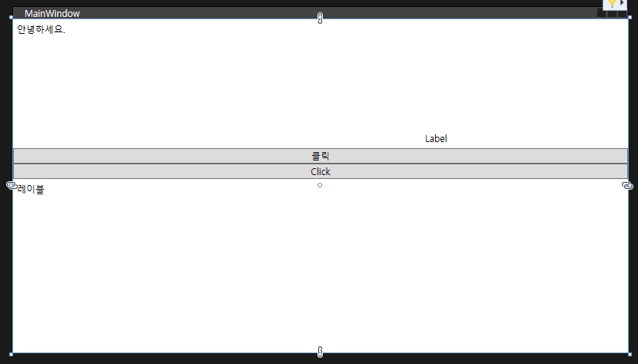Click the design window's minimize box

(x=602, y=13)
